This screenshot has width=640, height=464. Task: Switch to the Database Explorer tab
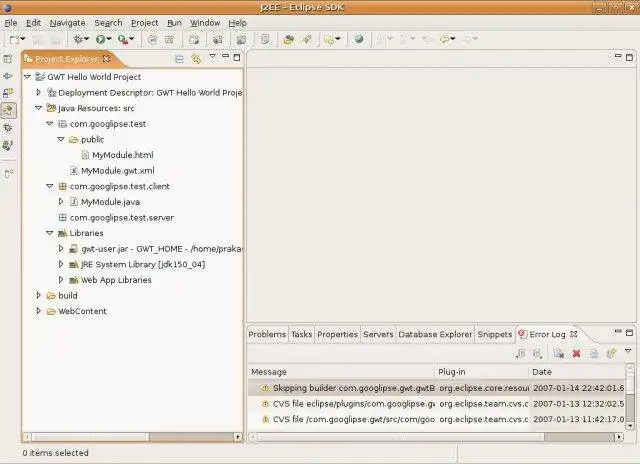click(435, 334)
